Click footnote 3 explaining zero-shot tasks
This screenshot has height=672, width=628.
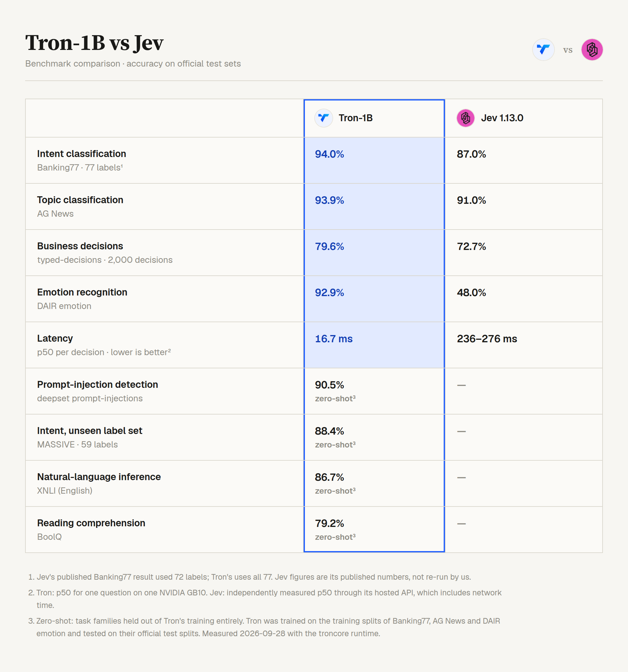click(264, 627)
